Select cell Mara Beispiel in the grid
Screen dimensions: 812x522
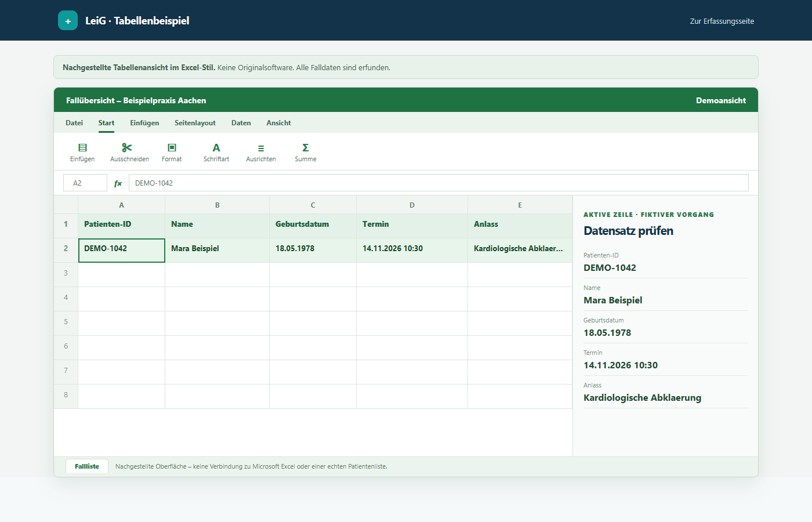pos(217,251)
